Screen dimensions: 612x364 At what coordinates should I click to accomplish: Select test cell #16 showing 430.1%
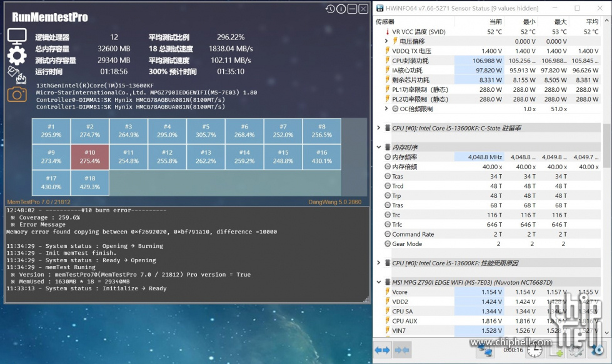(x=321, y=157)
